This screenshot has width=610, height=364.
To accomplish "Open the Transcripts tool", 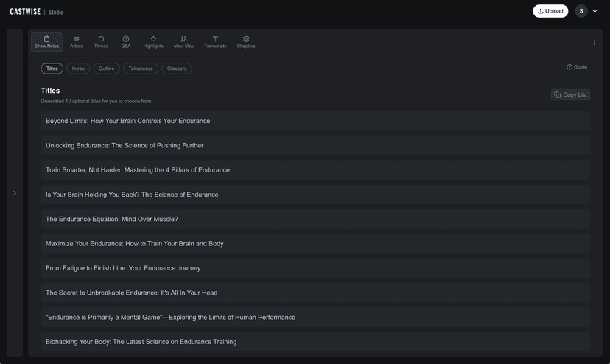I will point(215,42).
